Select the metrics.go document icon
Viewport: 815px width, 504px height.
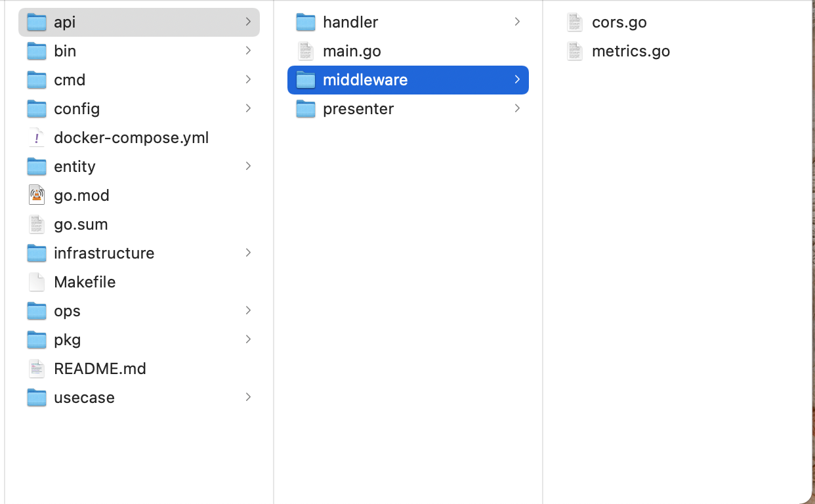coord(575,51)
